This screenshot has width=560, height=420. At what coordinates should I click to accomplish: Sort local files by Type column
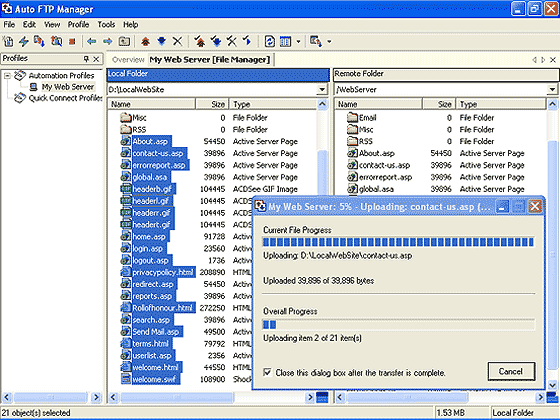click(x=273, y=104)
